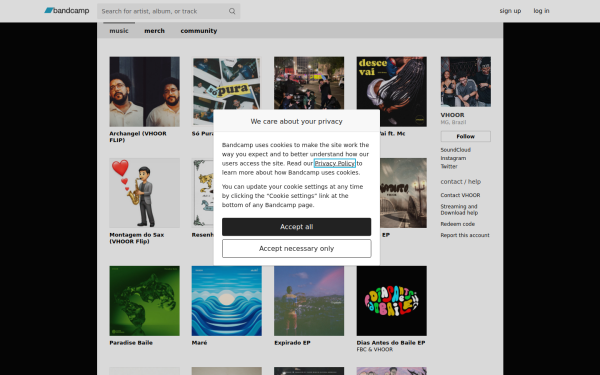Open the Privacy Policy link
Viewport: 600px width, 375px height.
coord(334,163)
